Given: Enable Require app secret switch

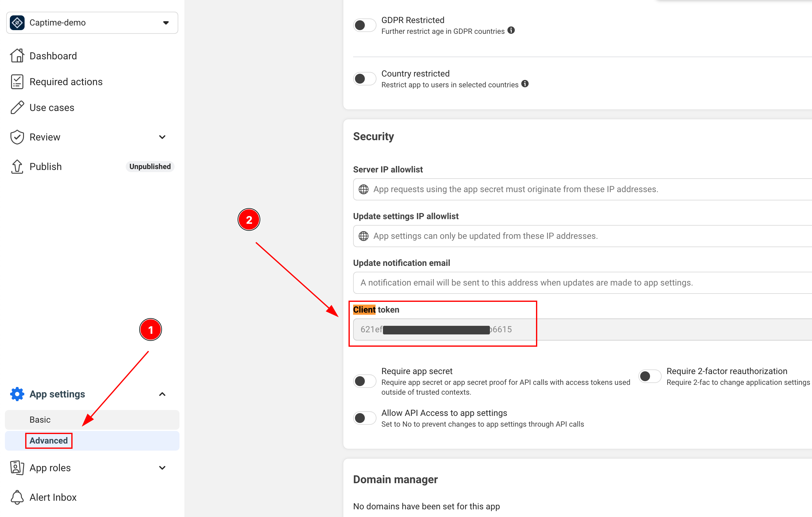Looking at the screenshot, I should pos(364,381).
